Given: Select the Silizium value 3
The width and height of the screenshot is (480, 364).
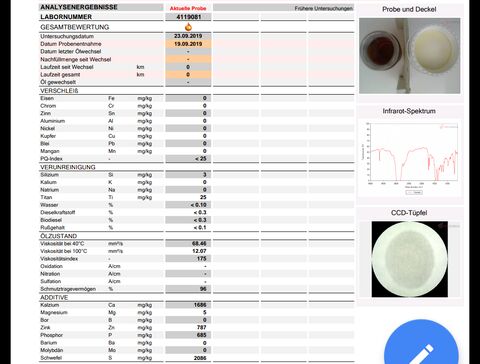Looking at the screenshot, I should pos(205,175).
